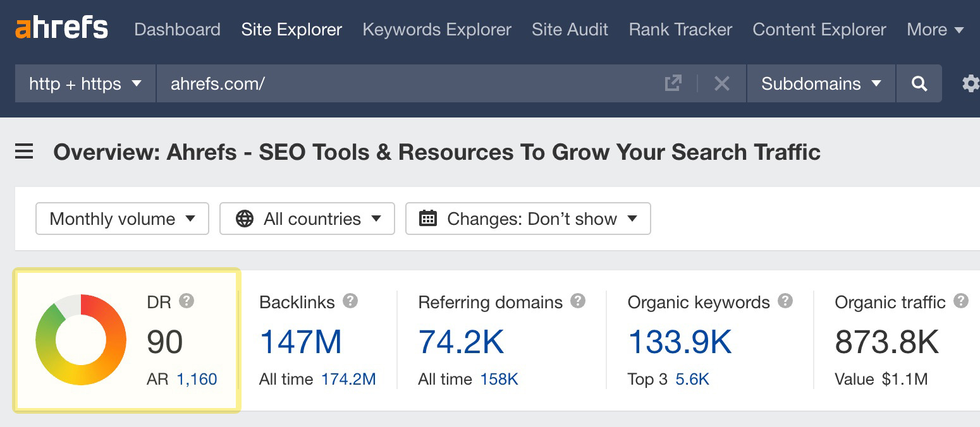Click the search magnifier icon
This screenshot has height=427, width=980.
(x=919, y=83)
